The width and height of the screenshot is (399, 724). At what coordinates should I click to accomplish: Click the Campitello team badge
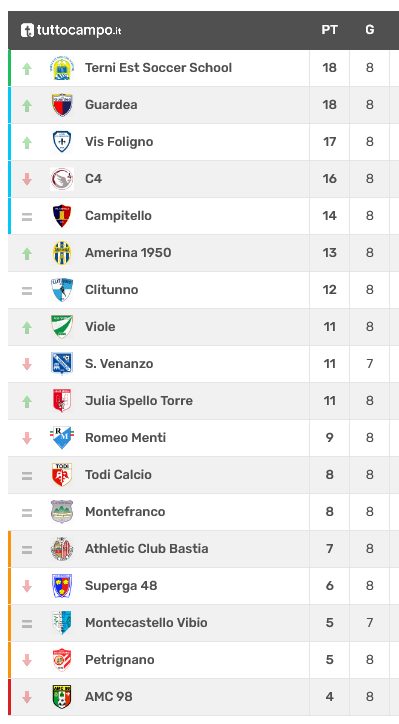[x=62, y=216]
